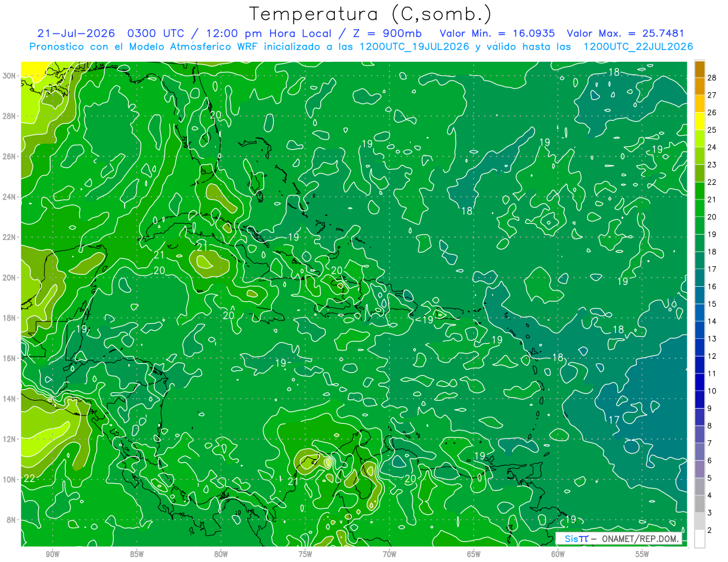Click the "Valor Min. = 16.0935" value
Viewport: 728px width, 562px height.
(x=498, y=33)
